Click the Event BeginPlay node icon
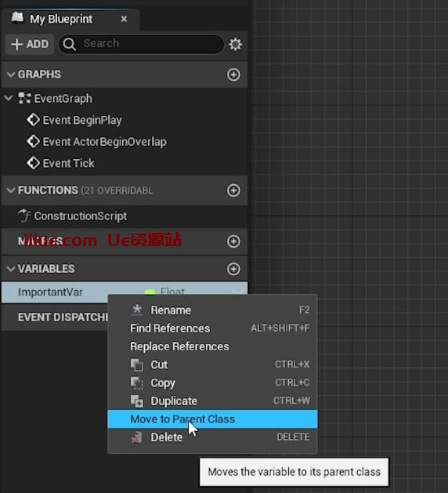Viewport: 448px width, 493px height. click(34, 120)
